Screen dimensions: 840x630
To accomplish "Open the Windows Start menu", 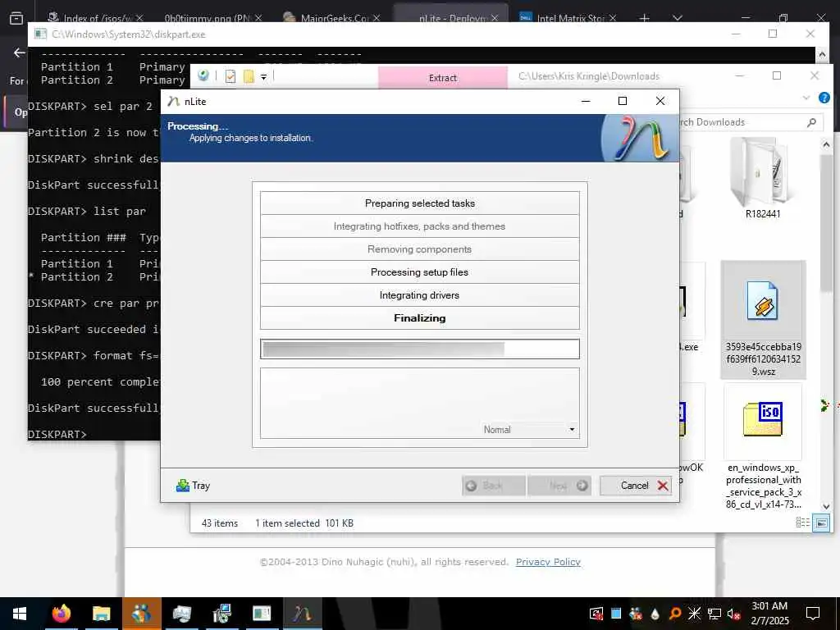I will pos(20,614).
